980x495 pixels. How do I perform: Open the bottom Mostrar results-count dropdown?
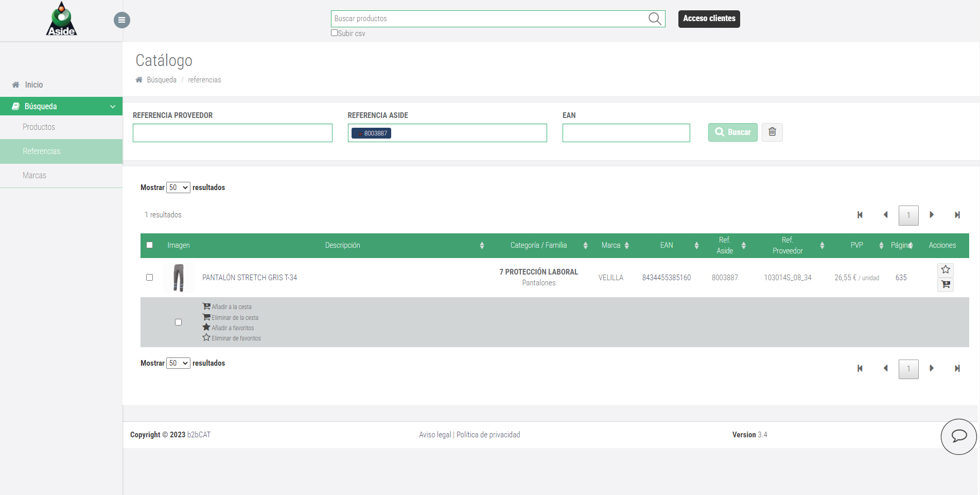(x=178, y=363)
